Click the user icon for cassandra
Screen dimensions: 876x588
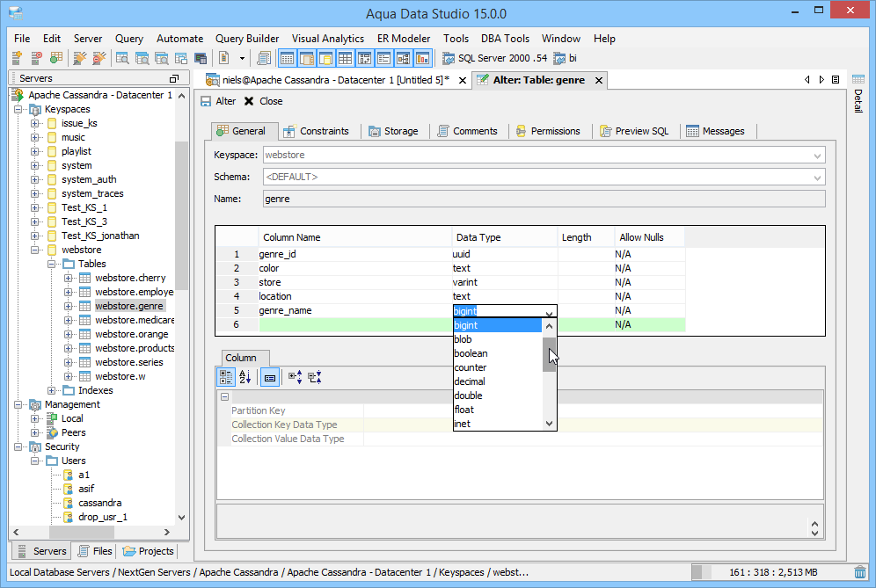[x=68, y=503]
